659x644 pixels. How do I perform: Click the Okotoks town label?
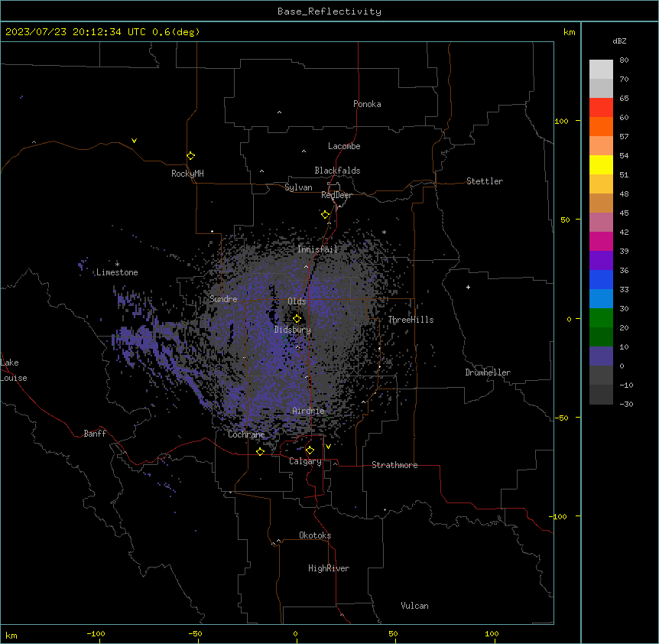click(315, 535)
